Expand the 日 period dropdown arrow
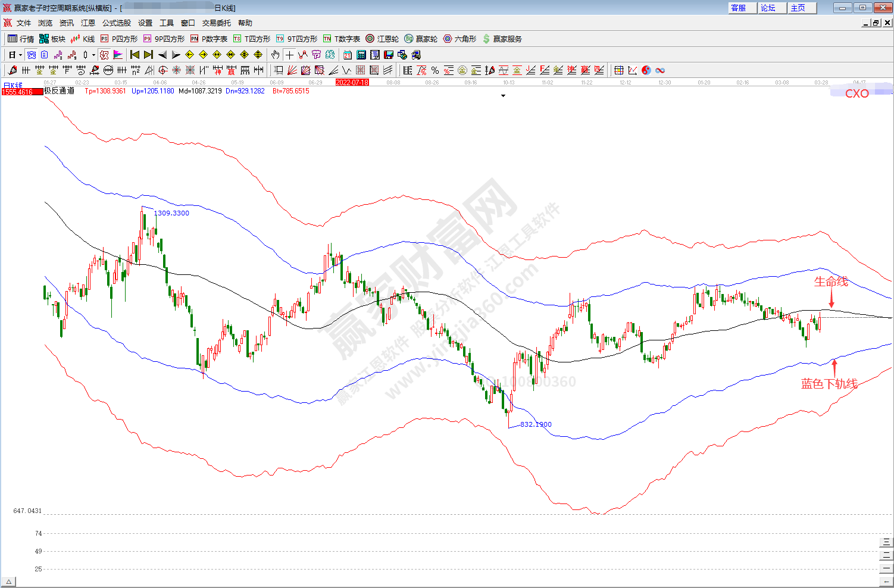 [20, 55]
